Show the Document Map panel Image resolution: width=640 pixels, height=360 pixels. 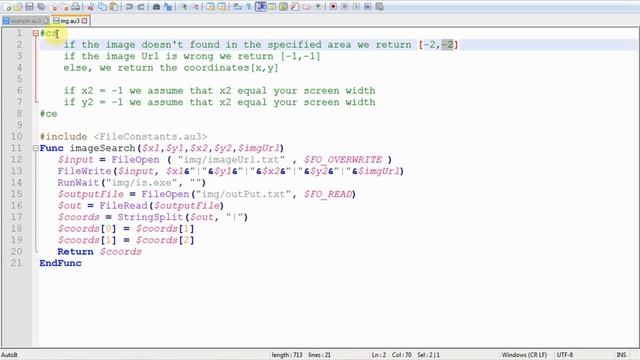283,7
